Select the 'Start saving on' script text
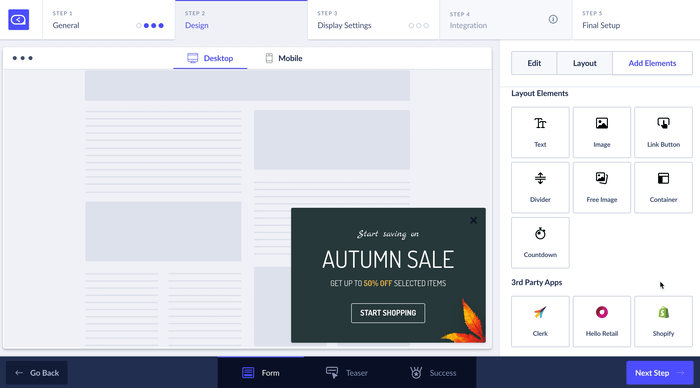Viewport: 700px width, 388px height. (388, 234)
